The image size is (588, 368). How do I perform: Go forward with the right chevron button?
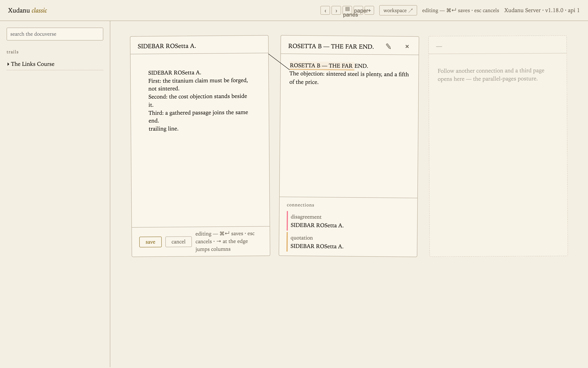[x=336, y=10]
